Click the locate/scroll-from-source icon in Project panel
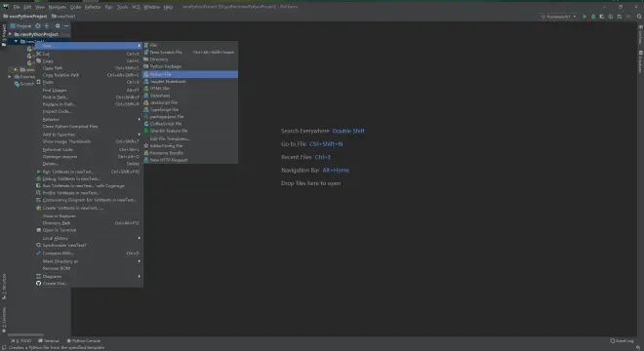Image resolution: width=644 pixels, height=351 pixels. (38, 26)
